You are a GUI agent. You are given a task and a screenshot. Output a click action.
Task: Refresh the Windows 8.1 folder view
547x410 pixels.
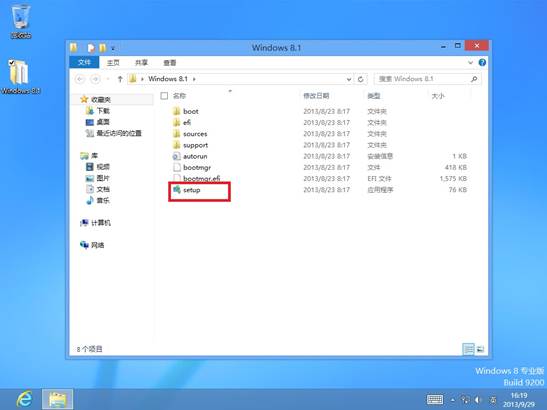coord(361,79)
